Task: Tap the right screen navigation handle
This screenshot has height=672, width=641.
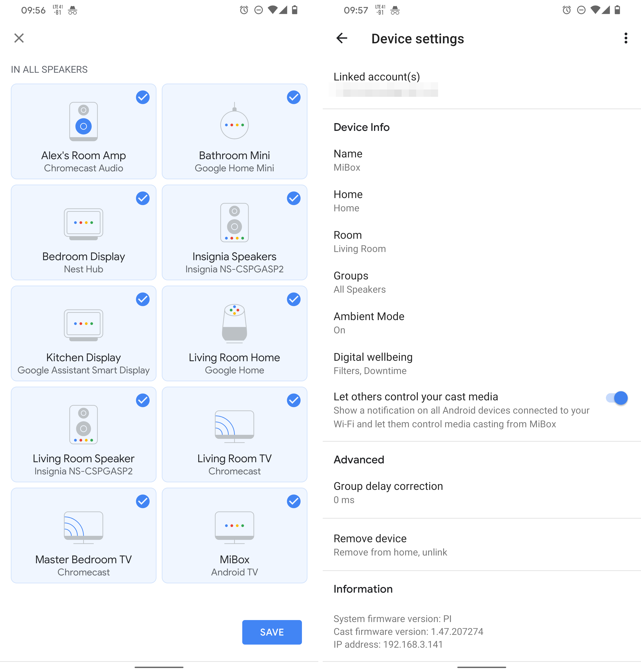Action: (482, 667)
